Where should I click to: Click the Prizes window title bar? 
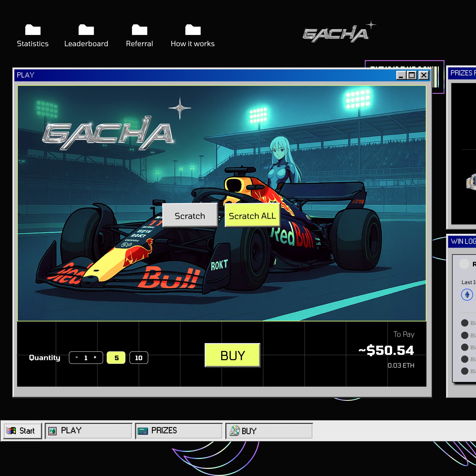point(462,73)
